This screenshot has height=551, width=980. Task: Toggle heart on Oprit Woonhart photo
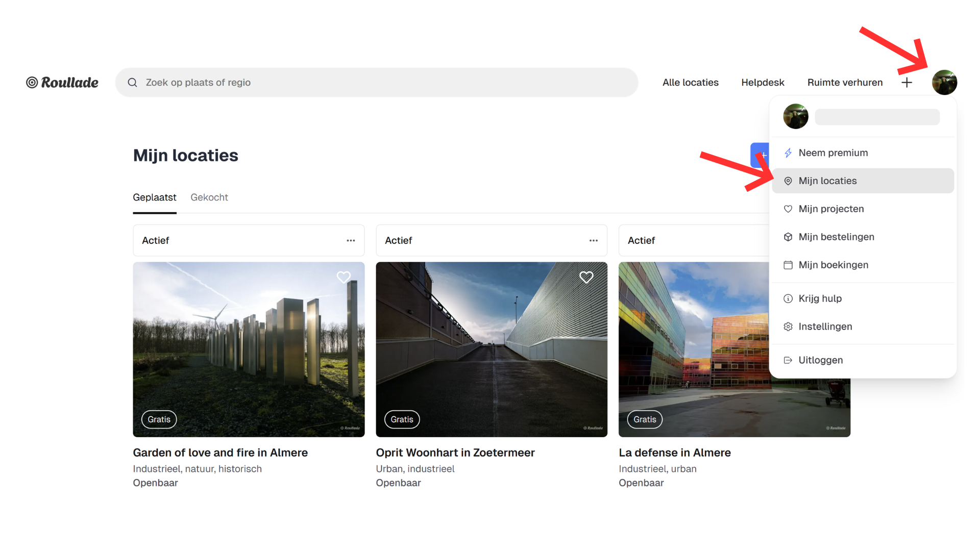point(586,277)
